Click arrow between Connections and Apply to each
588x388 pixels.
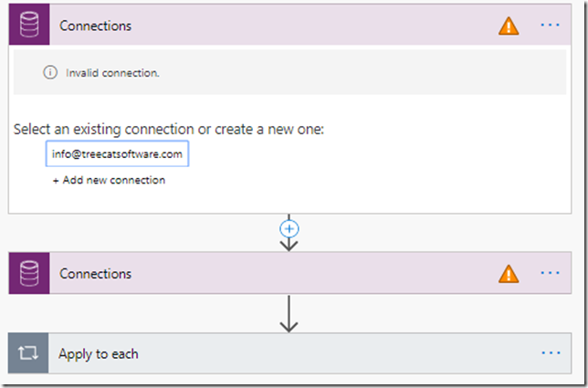(x=289, y=313)
